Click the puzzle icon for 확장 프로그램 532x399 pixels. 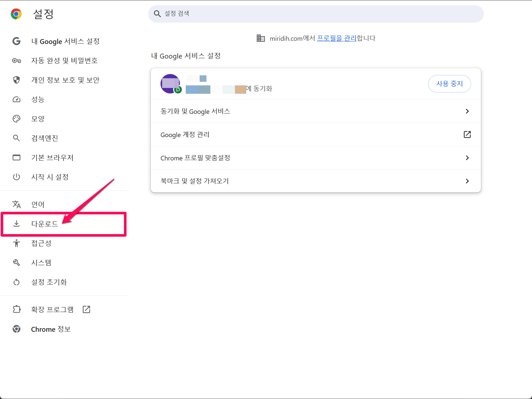click(x=17, y=309)
